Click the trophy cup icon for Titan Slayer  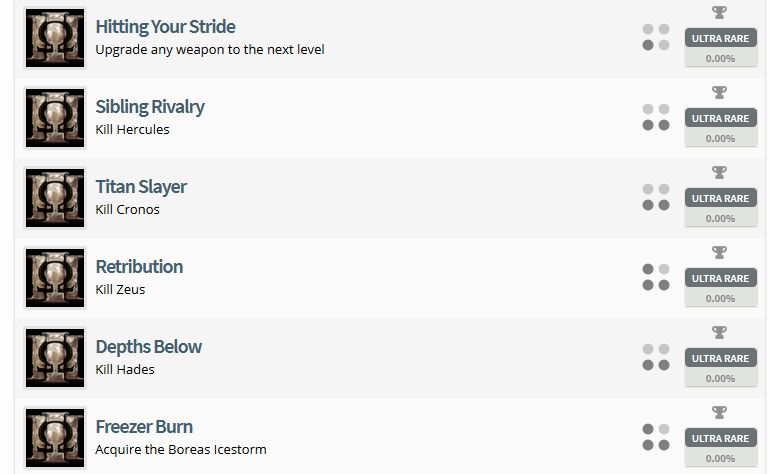point(720,173)
